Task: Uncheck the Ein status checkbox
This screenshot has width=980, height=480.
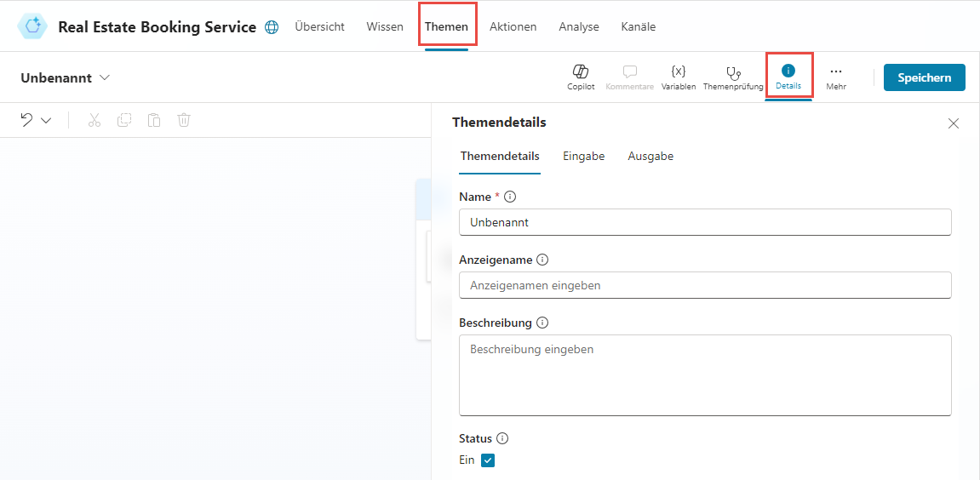Action: click(x=488, y=460)
